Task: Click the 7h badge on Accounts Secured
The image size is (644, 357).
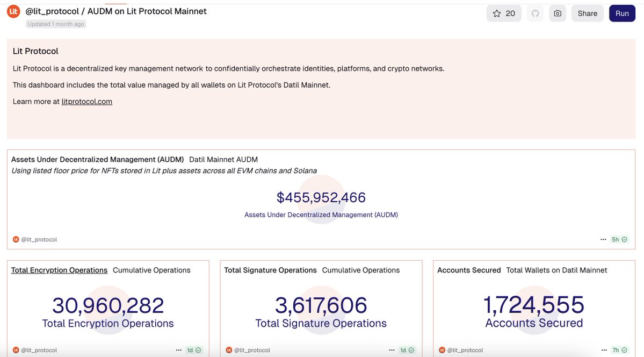Action: coord(619,350)
